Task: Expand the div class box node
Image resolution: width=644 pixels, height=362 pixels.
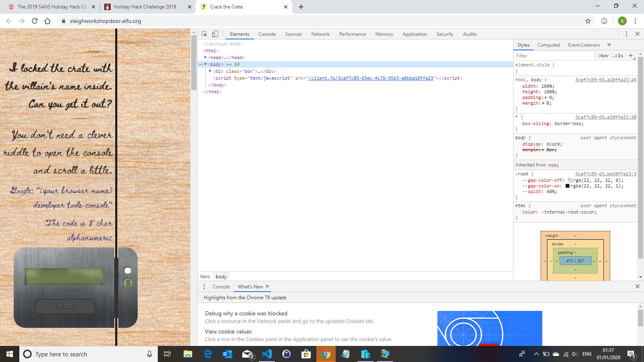Action: tap(211, 71)
